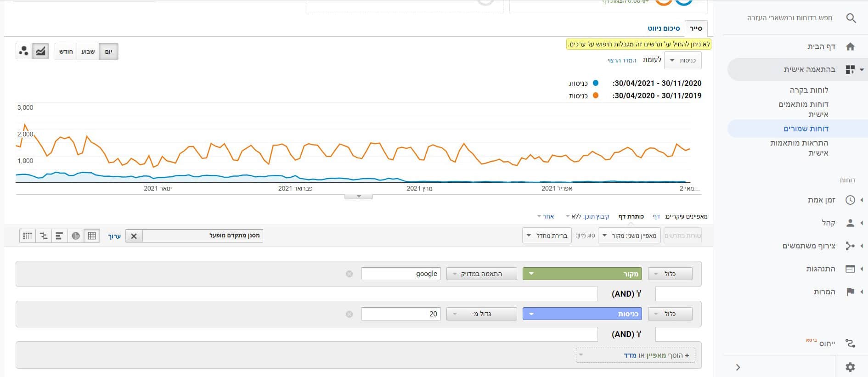Open the התאמה במדויק match type dropdown

point(481,274)
